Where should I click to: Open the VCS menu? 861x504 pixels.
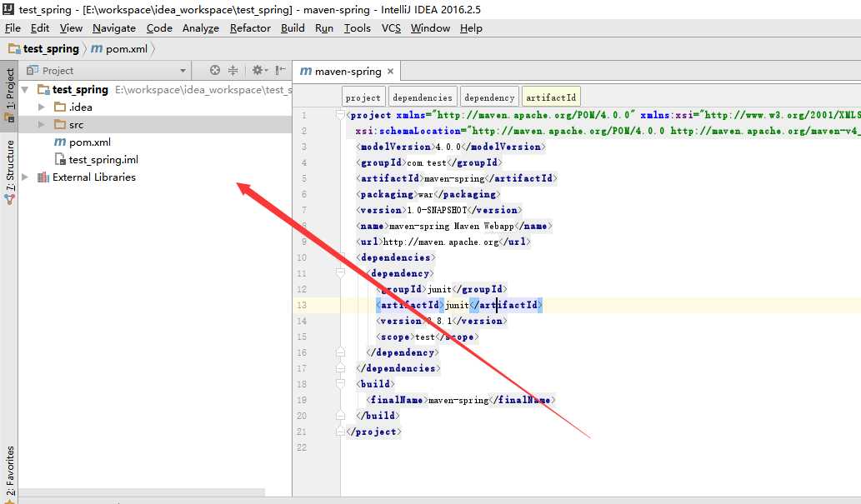391,28
